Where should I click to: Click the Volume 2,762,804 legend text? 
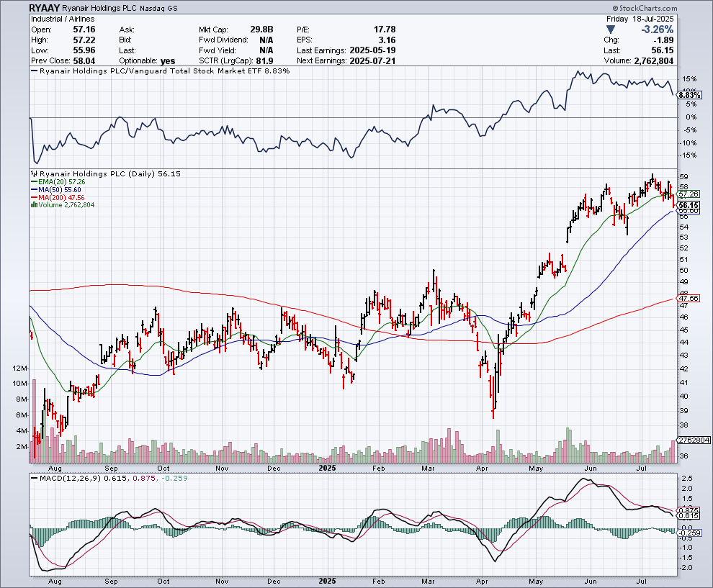[x=66, y=205]
